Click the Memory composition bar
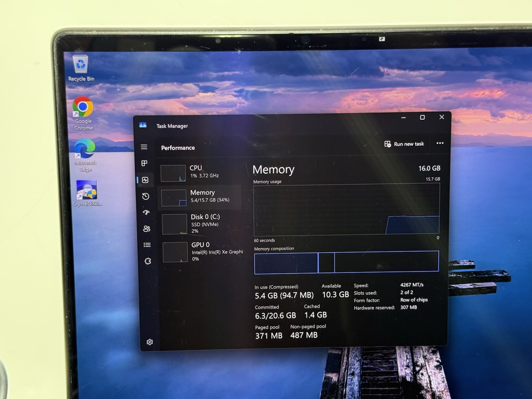Screen dimensions: 532x399 [346, 262]
